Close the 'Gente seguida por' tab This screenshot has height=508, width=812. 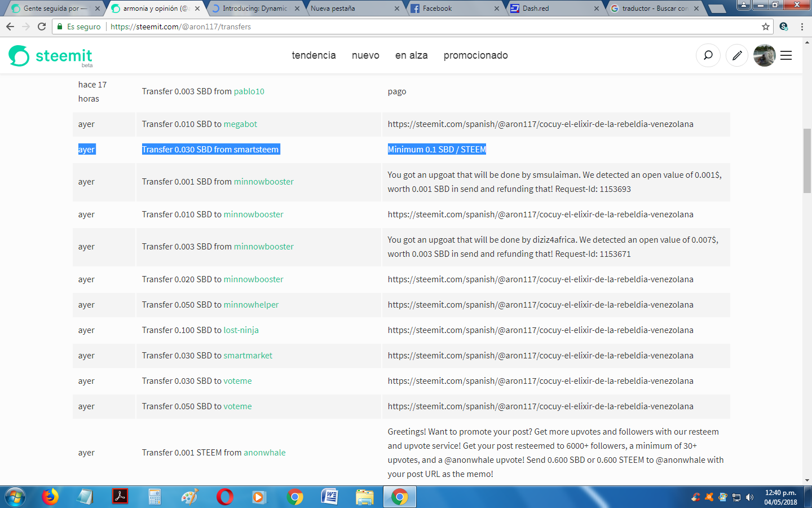[x=98, y=8]
